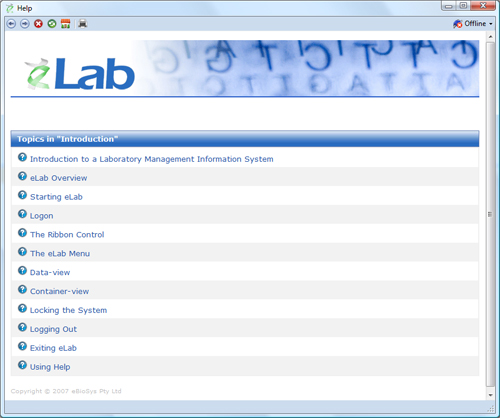This screenshot has height=418, width=500.
Task: Click question icon beside Using Help
Action: coord(22,365)
